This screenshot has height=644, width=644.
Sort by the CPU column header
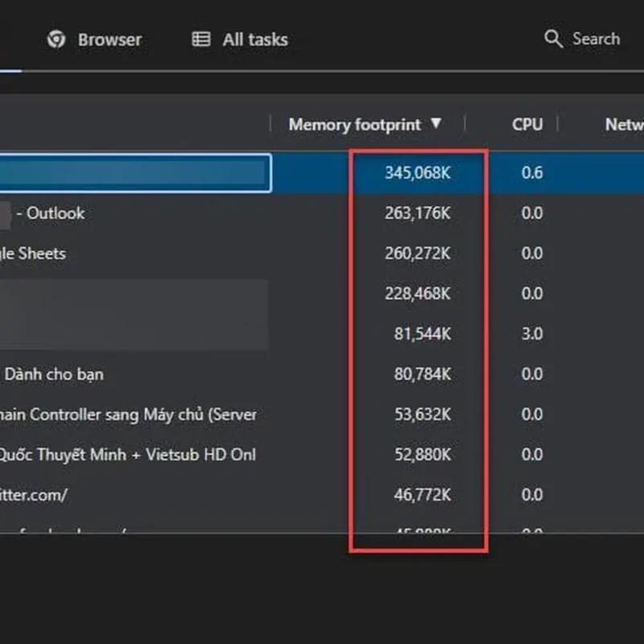[x=527, y=124]
